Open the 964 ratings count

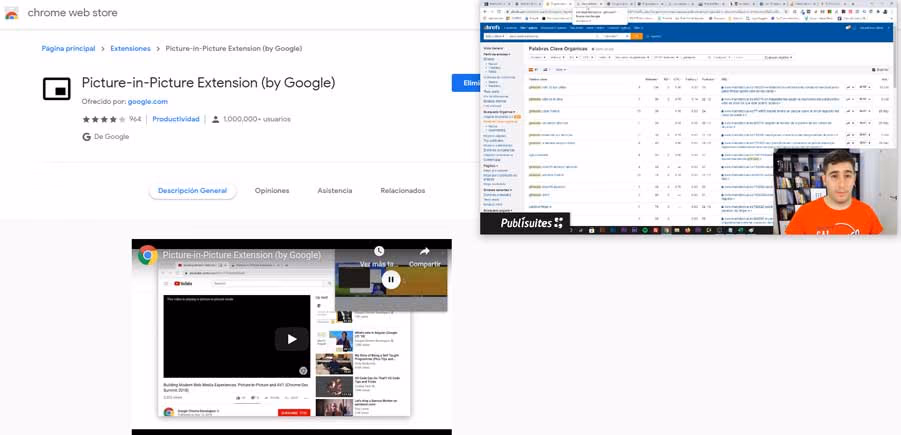point(135,120)
